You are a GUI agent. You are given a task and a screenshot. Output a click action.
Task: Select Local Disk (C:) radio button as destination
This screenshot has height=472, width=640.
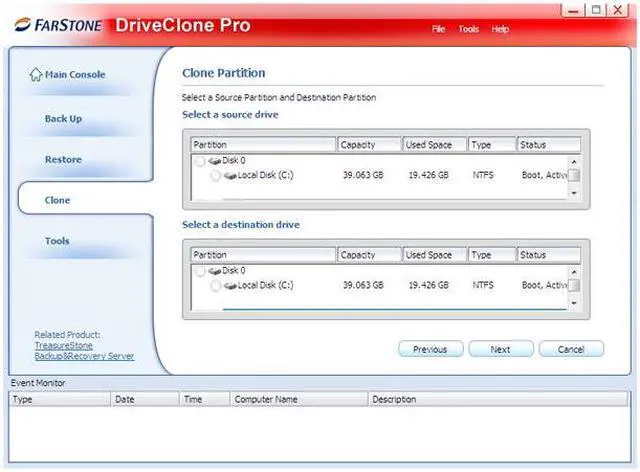point(216,286)
